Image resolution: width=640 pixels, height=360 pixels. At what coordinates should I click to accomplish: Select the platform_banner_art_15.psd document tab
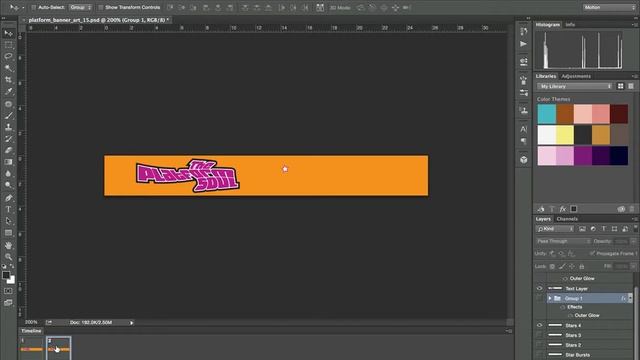click(98, 20)
